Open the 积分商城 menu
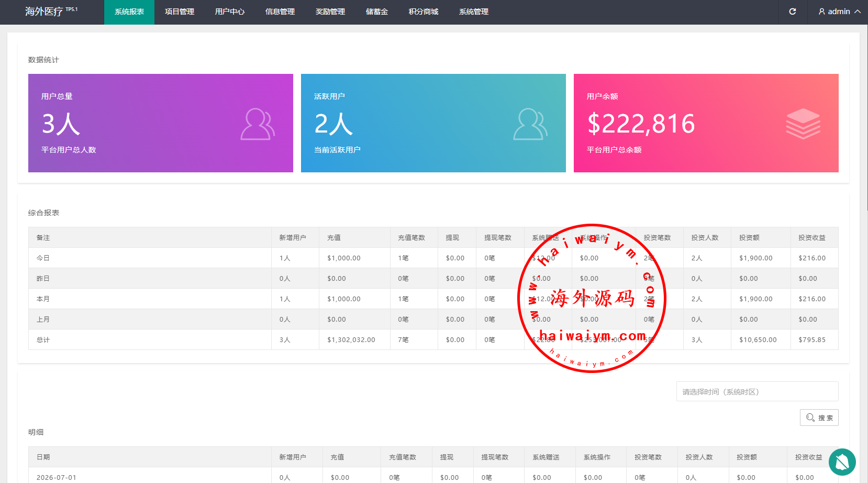The width and height of the screenshot is (868, 483). pyautogui.click(x=424, y=12)
